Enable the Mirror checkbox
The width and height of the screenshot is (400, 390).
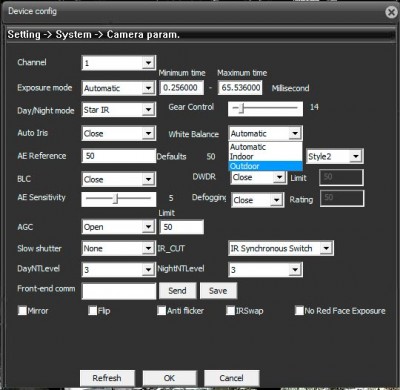tap(22, 311)
